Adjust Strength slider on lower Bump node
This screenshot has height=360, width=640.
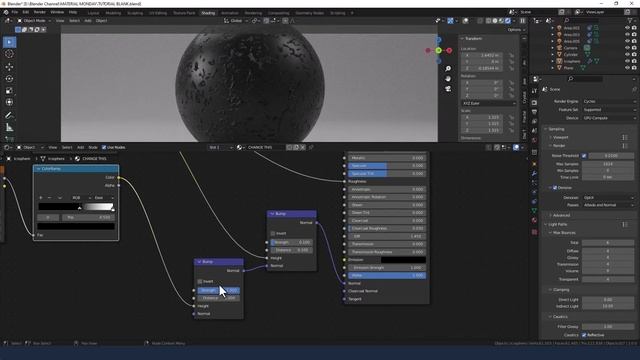coord(219,290)
